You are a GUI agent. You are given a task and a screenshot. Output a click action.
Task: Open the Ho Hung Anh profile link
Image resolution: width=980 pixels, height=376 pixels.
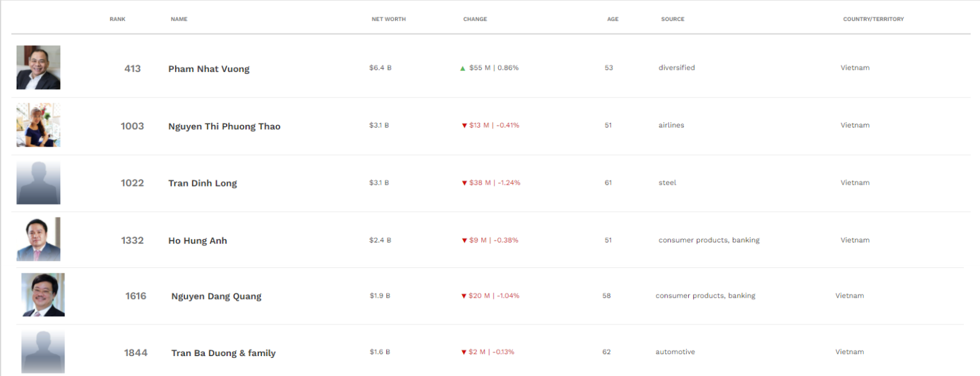coord(197,241)
